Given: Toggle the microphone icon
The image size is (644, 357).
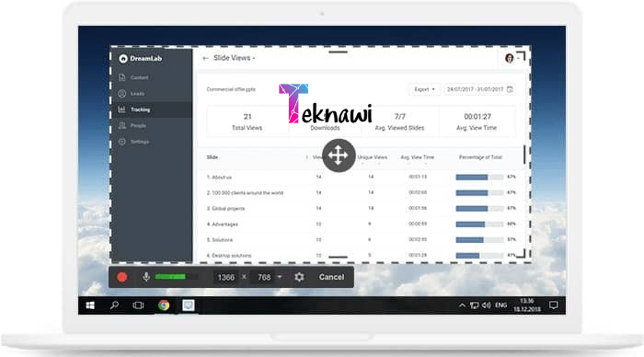Looking at the screenshot, I should point(145,277).
